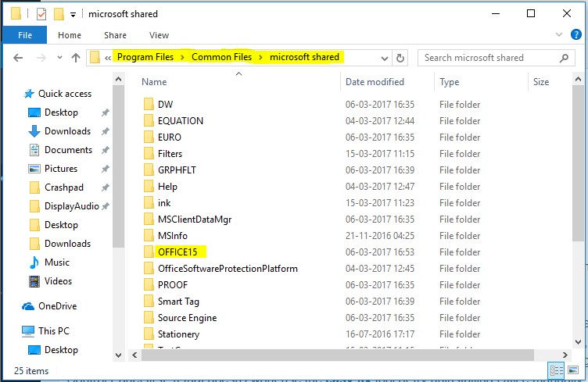Click the New folder quick access icon
588x382 pixels.
(x=59, y=14)
